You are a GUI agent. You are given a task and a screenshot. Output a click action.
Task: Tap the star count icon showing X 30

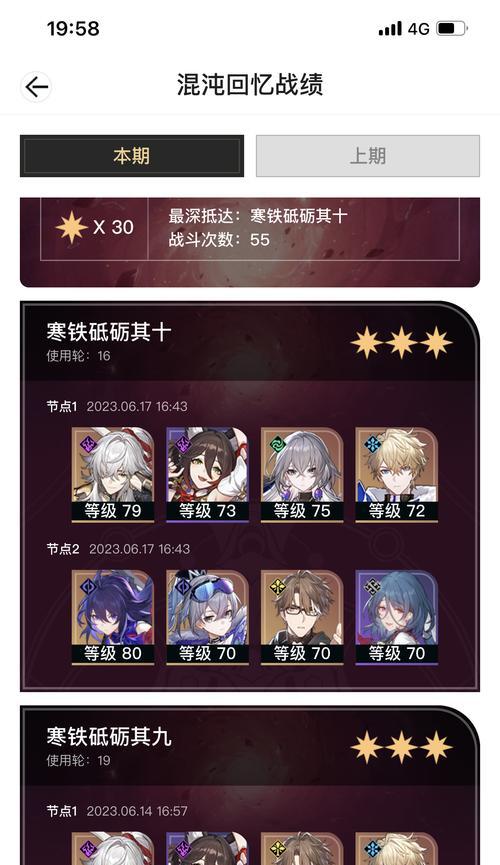coord(72,227)
